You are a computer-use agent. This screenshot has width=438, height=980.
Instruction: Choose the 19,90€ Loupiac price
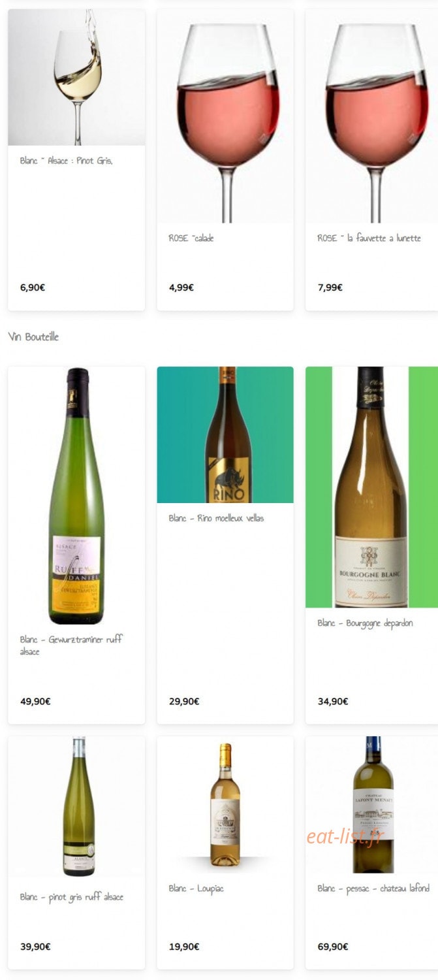pos(184,947)
